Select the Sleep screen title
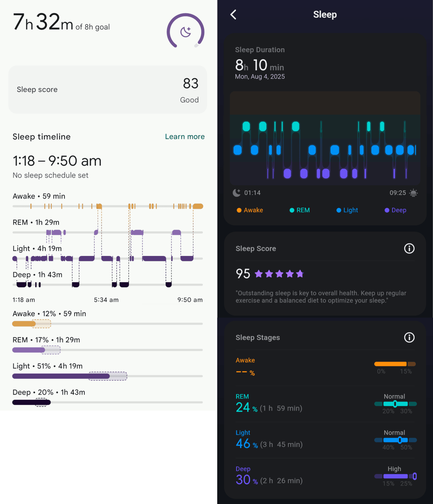The image size is (433, 504). click(x=325, y=14)
